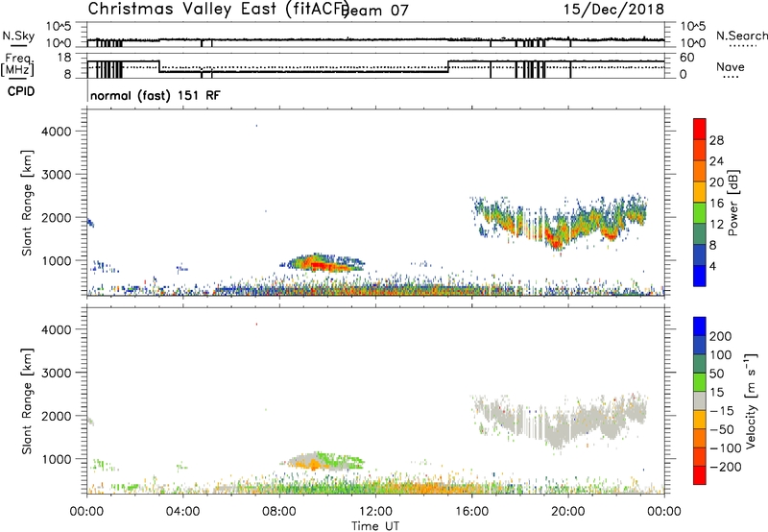This screenshot has width=768, height=532.
Task: Click the '4000' range tick on the power panel
Action: click(57, 132)
